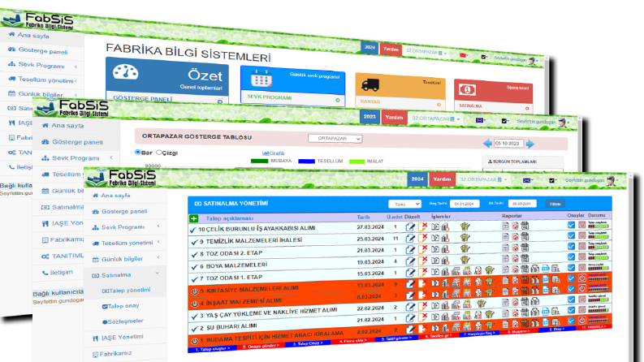This screenshot has height=362, width=644.
Task: Click the light green İMALAT legend swatch
Action: (x=357, y=162)
